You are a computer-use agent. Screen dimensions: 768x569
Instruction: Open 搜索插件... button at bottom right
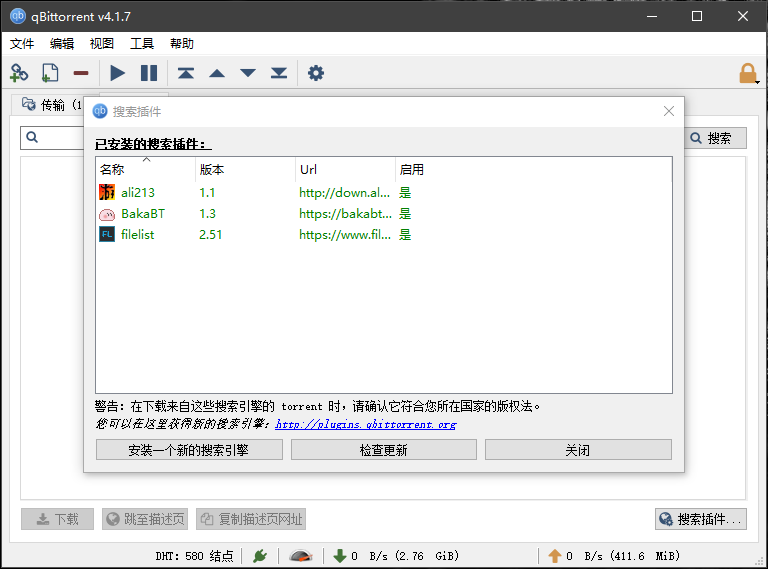[x=701, y=519]
